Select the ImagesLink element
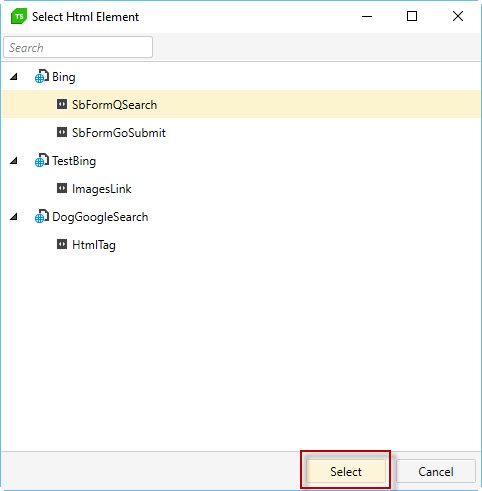The image size is (482, 491). pyautogui.click(x=102, y=189)
